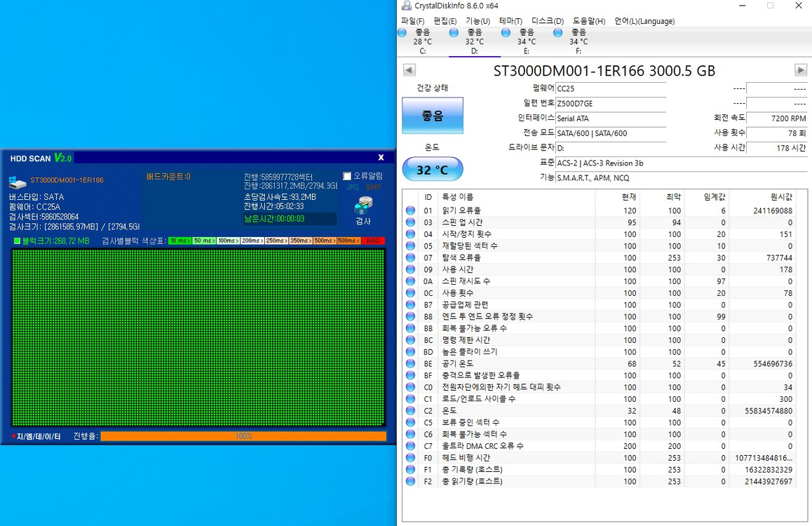The height and width of the screenshot is (526, 812).
Task: Open the 기능(U) menu
Action: [478, 21]
